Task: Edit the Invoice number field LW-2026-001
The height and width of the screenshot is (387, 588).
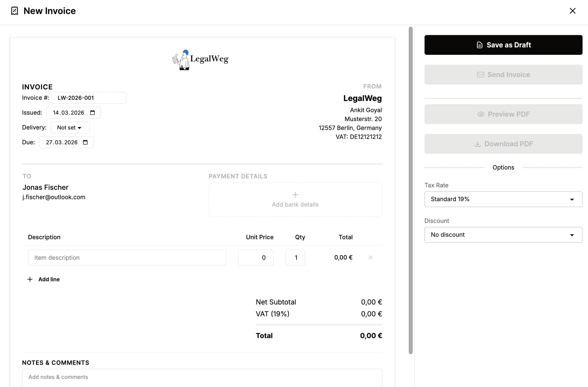Action: [x=88, y=98]
